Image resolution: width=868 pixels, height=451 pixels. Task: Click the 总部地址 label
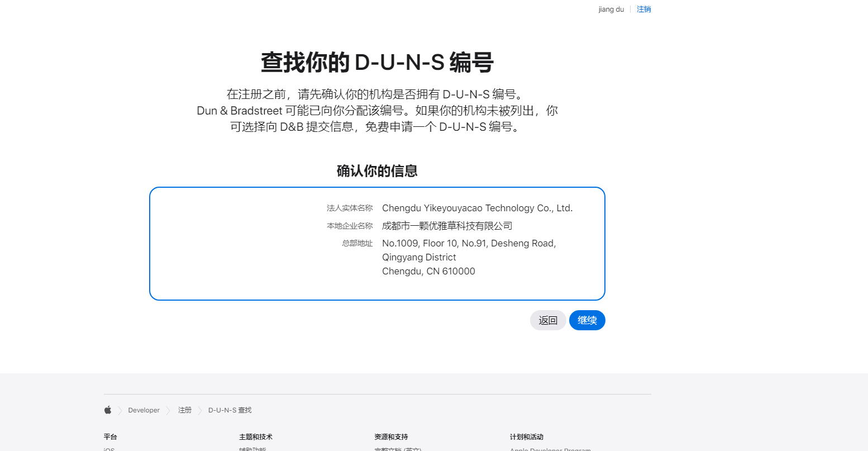click(357, 243)
